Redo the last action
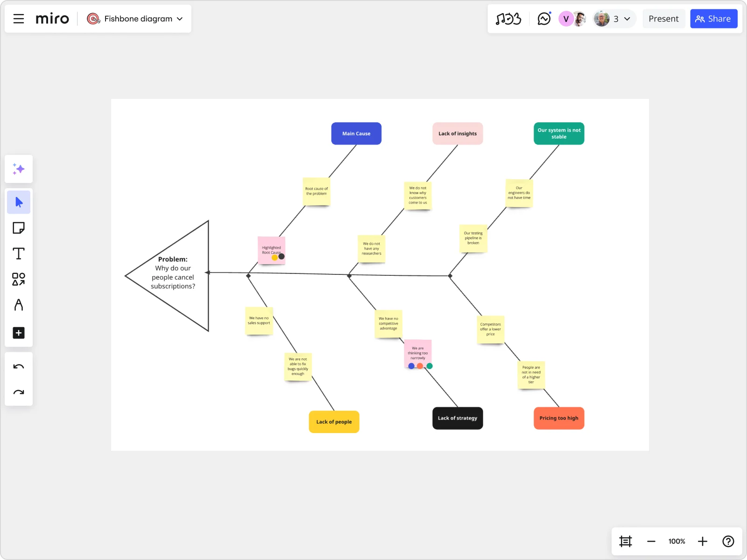This screenshot has width=747, height=560. [19, 392]
